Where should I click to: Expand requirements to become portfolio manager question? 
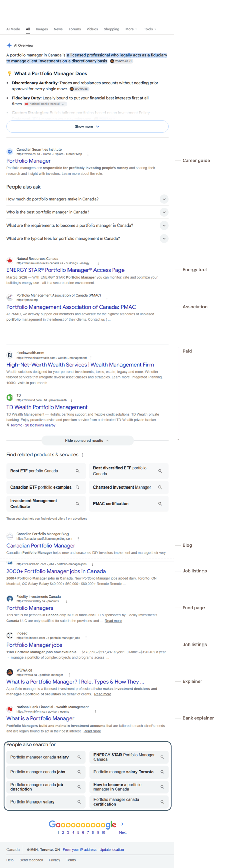coord(87,225)
